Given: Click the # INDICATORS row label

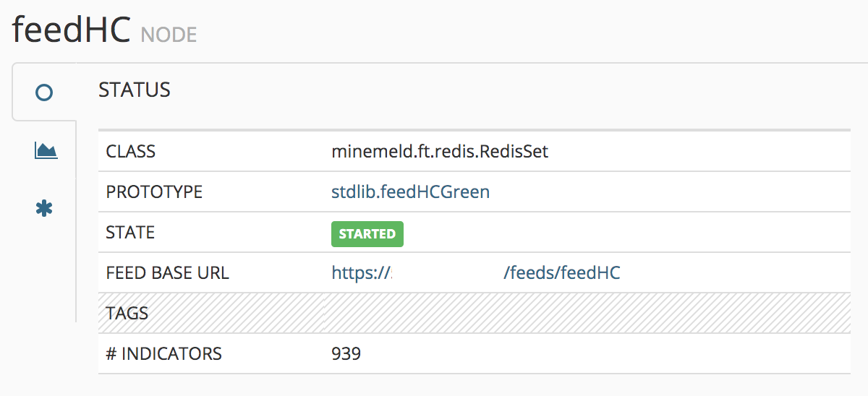Looking at the screenshot, I should [163, 354].
